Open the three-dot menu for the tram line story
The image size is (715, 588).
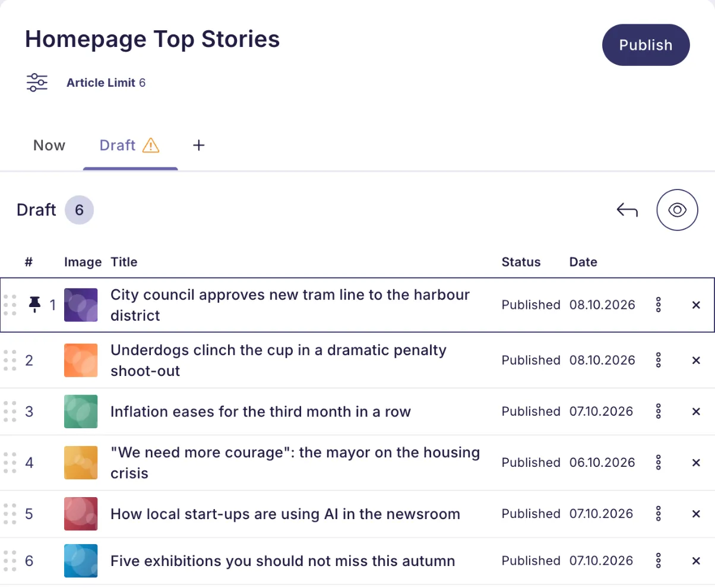point(658,305)
